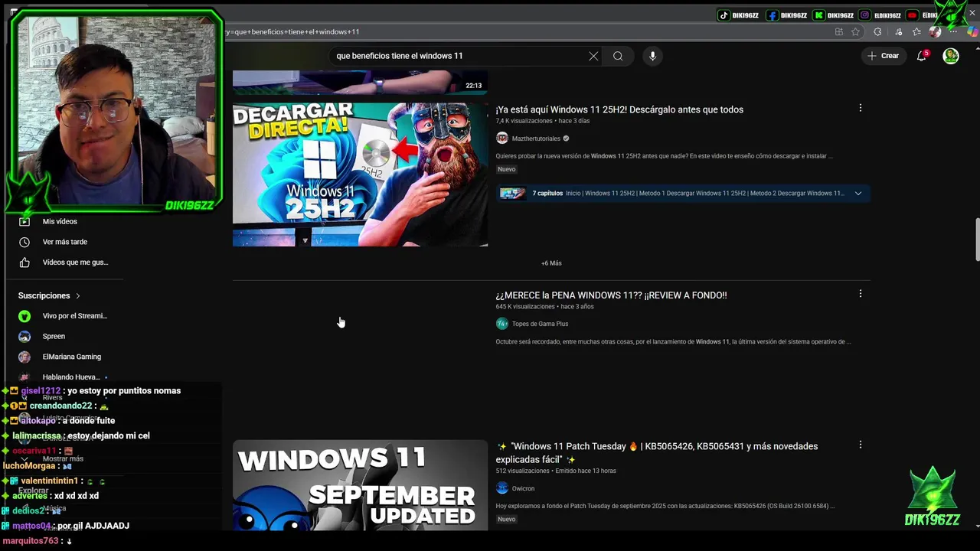Click the ElMariana Gaming avatar icon
The width and height of the screenshot is (980, 551).
(x=24, y=357)
